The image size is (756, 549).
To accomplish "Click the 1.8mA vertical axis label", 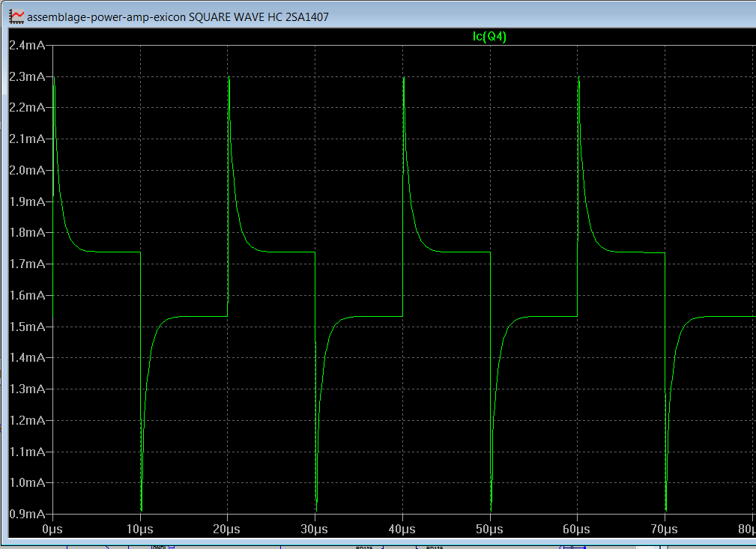I will coord(27,233).
